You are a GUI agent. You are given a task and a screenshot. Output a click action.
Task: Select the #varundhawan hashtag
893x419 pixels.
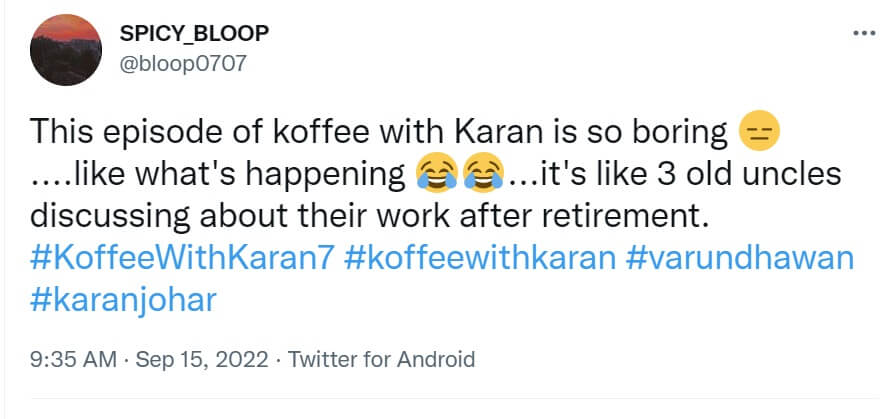click(741, 260)
